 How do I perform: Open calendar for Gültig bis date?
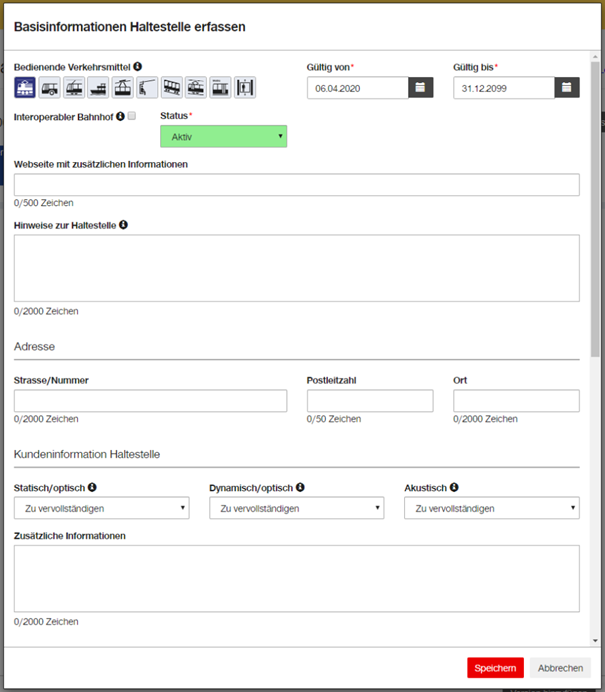pyautogui.click(x=567, y=87)
